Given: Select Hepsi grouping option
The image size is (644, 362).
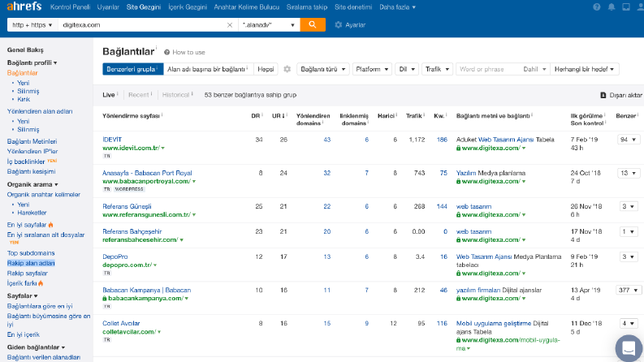Looking at the screenshot, I should coord(266,69).
